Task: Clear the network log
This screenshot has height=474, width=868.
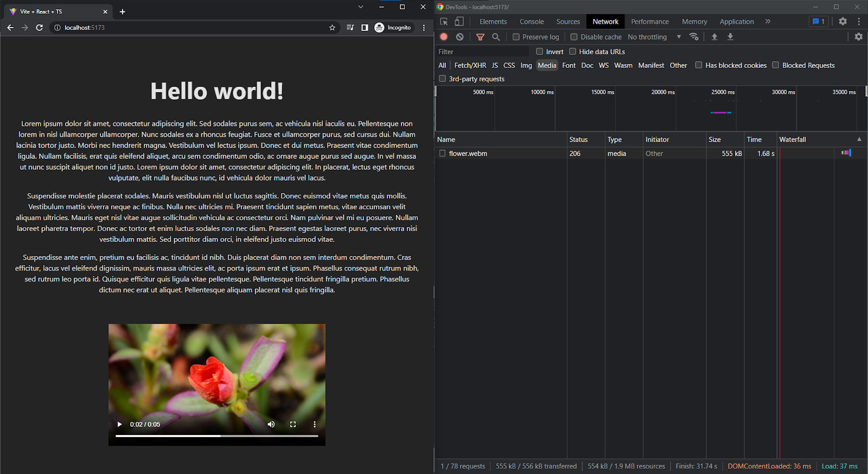Action: click(460, 37)
